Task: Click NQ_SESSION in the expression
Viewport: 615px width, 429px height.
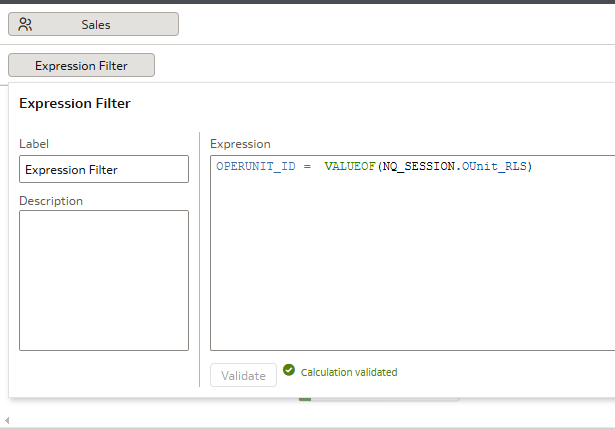Action: (418, 166)
